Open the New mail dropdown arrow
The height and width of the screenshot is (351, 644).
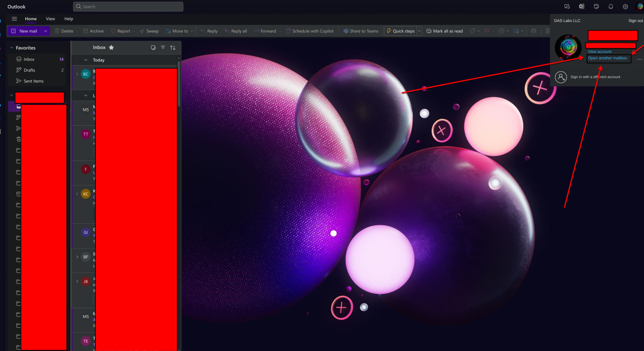tap(46, 31)
